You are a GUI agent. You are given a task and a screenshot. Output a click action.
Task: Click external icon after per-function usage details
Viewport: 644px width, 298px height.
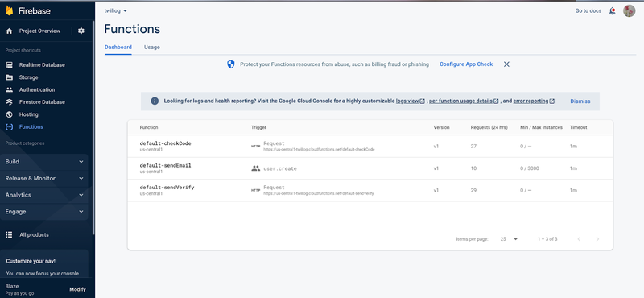point(496,101)
